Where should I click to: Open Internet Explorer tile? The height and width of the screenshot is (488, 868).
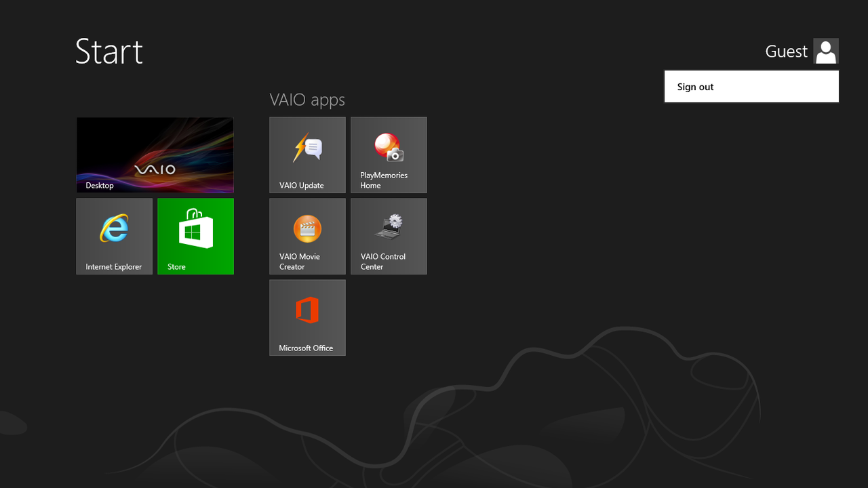115,237
